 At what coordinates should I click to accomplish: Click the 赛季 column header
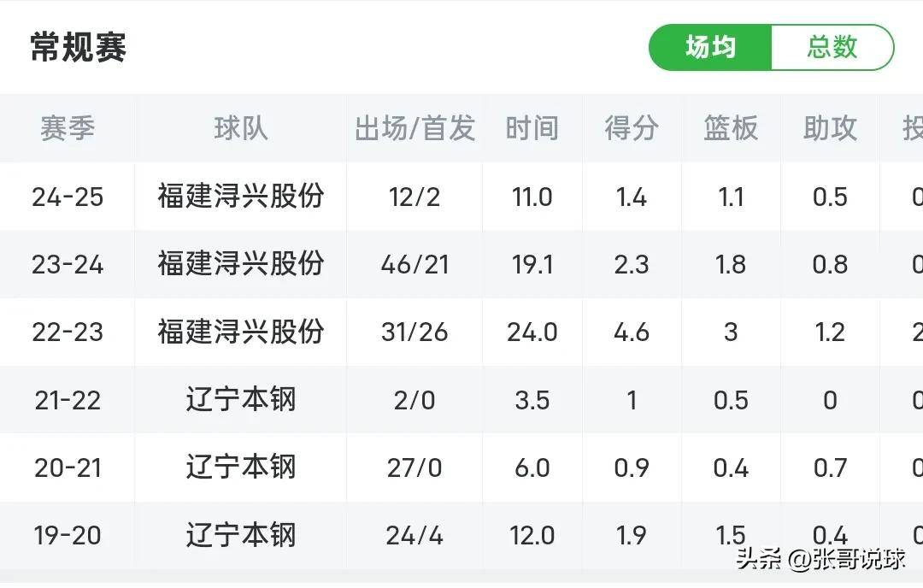[67, 128]
